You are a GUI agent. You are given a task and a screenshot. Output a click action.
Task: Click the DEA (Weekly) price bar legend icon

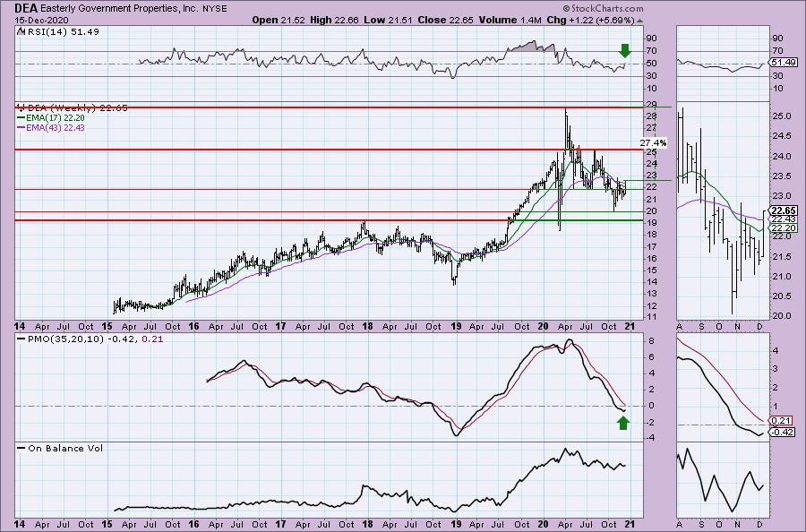(x=20, y=108)
